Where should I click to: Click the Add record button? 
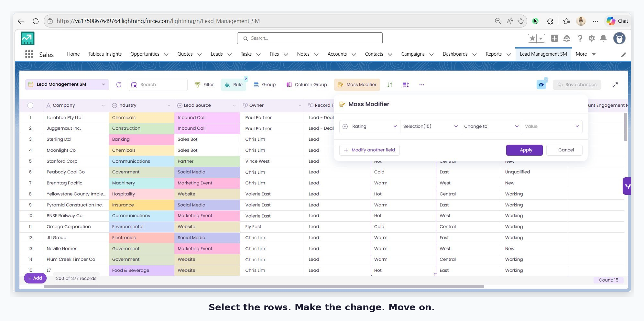pyautogui.click(x=35, y=278)
